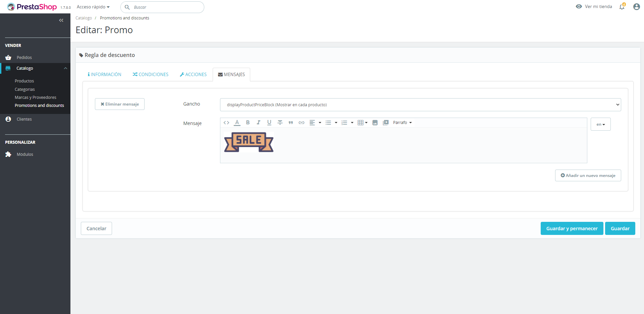Click the Catalogo store icon
This screenshot has height=314, width=644.
coord(8,68)
